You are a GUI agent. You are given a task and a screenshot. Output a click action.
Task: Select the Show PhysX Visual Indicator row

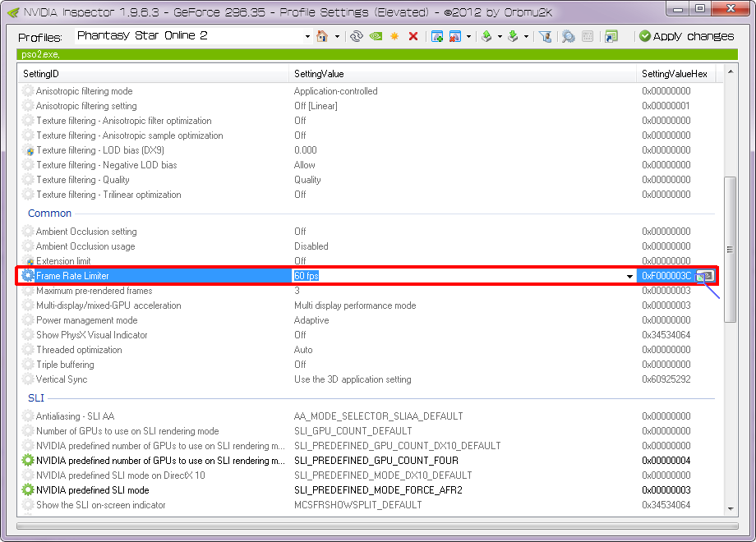click(x=369, y=335)
